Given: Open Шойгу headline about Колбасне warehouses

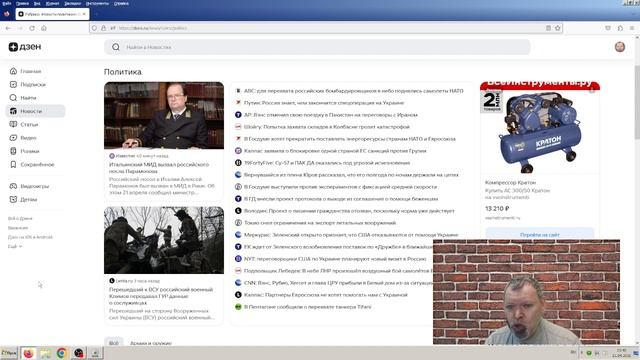Looking at the screenshot, I should (x=327, y=127).
